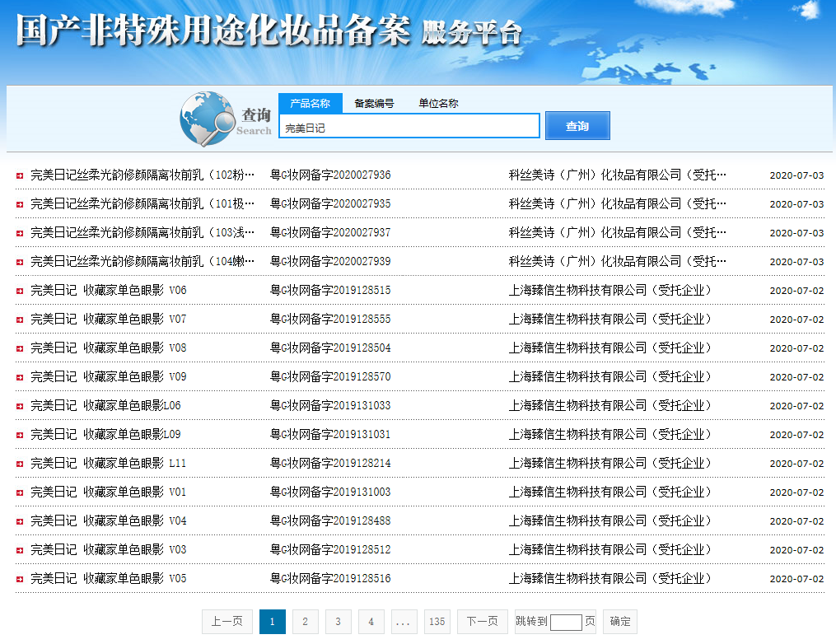836x644 pixels.
Task: Open product 完美日记 收藏家单色眼影 V07
Action: tap(108, 319)
